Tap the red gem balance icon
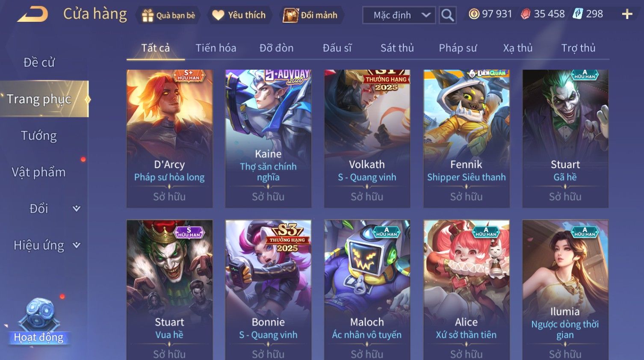 click(x=526, y=14)
